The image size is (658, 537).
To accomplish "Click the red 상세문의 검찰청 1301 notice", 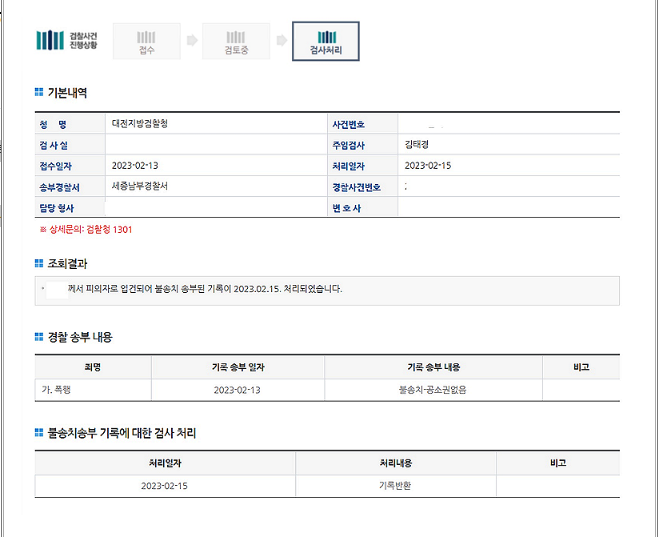I will pos(85,229).
